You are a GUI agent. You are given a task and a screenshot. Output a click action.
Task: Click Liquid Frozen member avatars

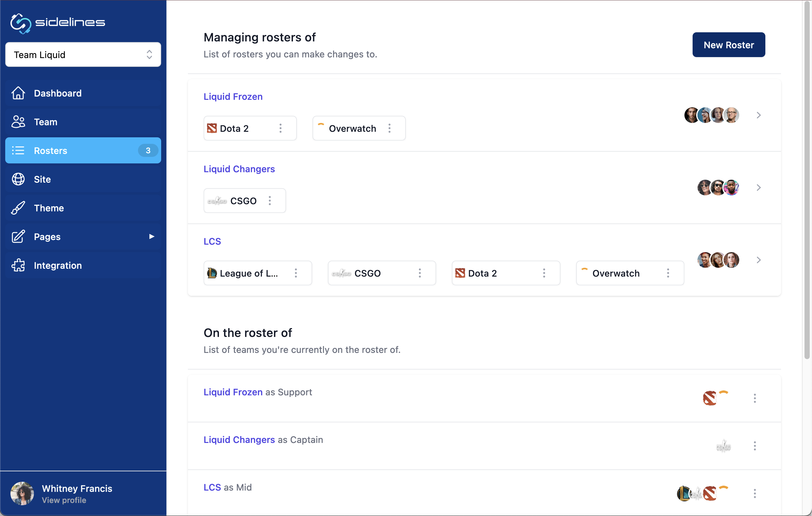pos(712,115)
